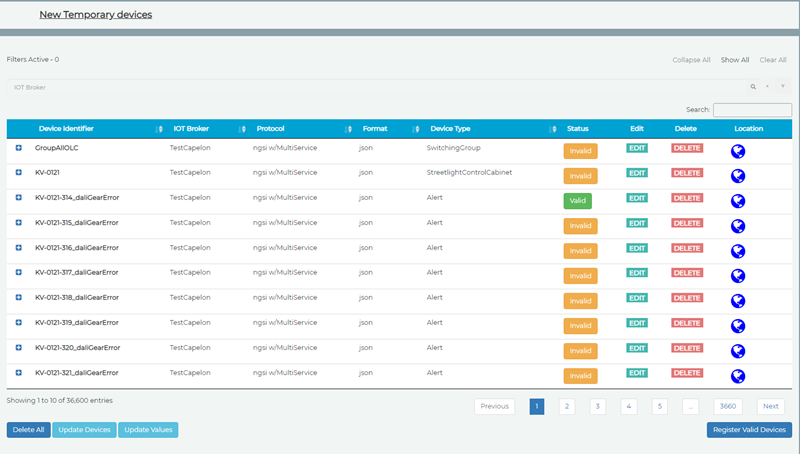Click globe icon for KV-0121-321_daliGearError
Screen dimensions: 800x454
pos(738,376)
